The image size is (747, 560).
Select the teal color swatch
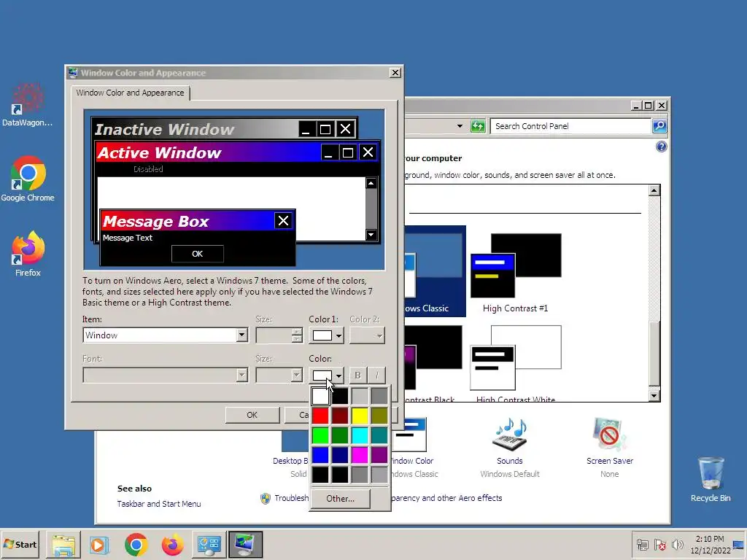pyautogui.click(x=379, y=435)
